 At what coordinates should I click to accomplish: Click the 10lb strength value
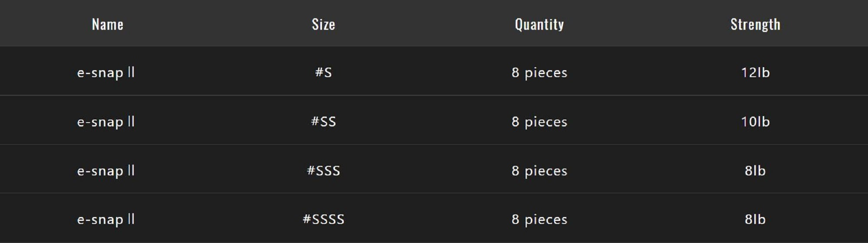point(755,122)
